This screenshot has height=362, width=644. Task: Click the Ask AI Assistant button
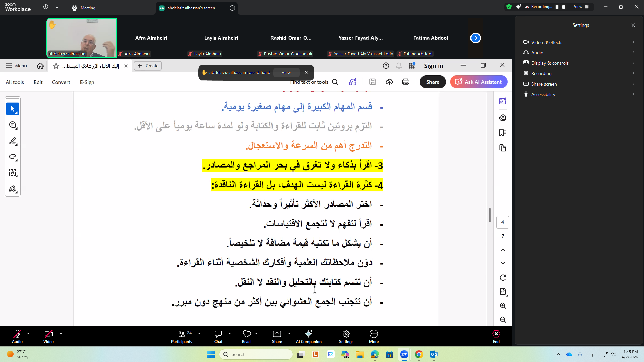click(479, 82)
